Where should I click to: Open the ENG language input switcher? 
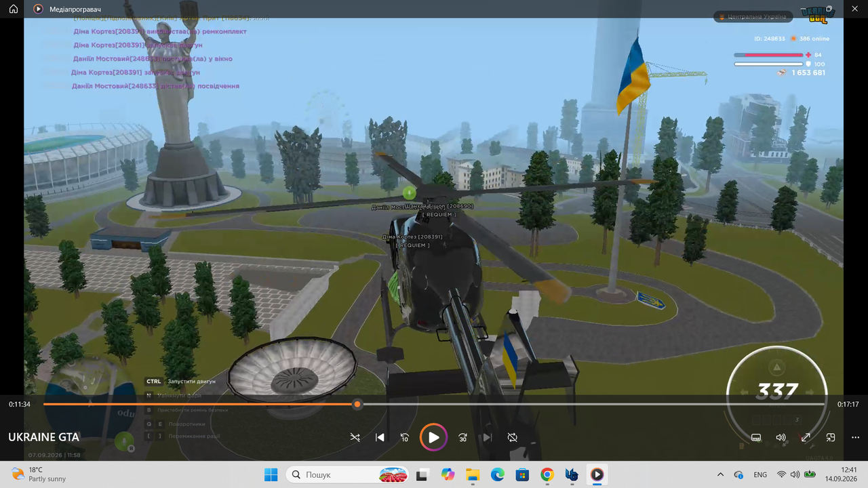(760, 475)
